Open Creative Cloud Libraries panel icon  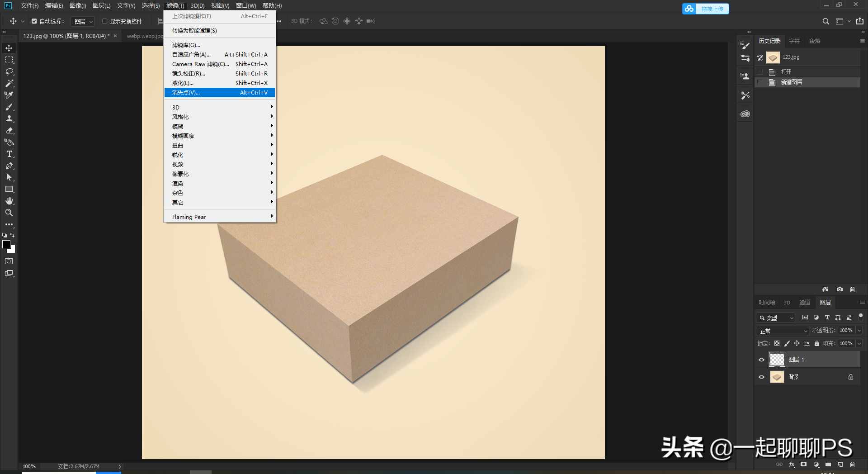coord(745,114)
